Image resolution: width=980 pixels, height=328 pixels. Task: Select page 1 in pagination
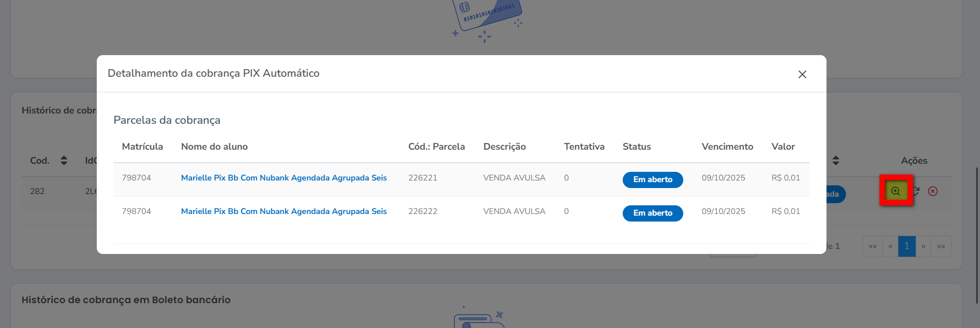point(907,246)
